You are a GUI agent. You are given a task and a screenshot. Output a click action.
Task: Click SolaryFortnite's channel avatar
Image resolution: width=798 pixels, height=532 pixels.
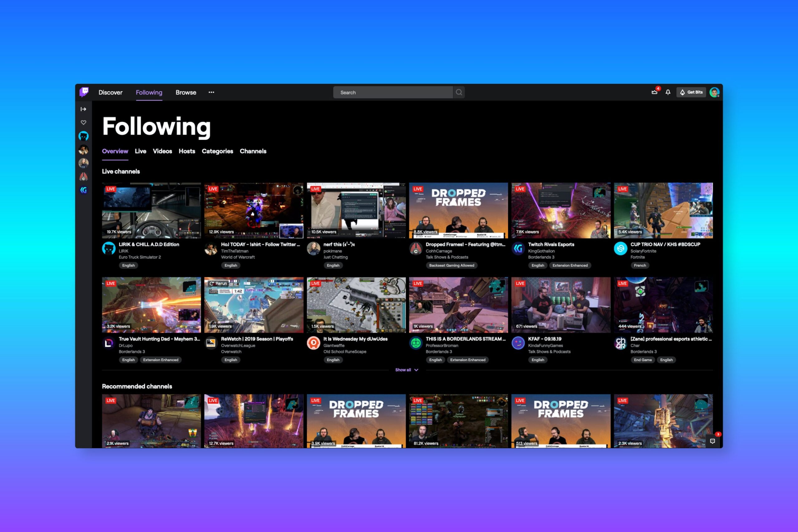(x=621, y=249)
